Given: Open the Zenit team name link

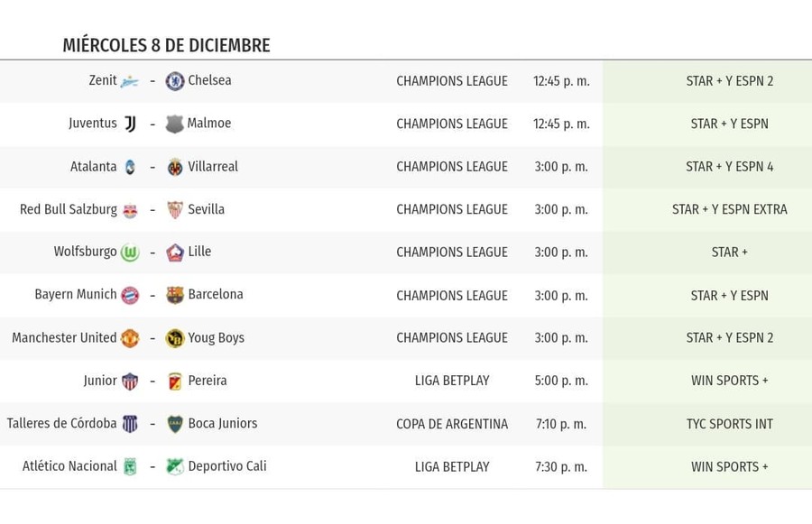Looking at the screenshot, I should [103, 80].
